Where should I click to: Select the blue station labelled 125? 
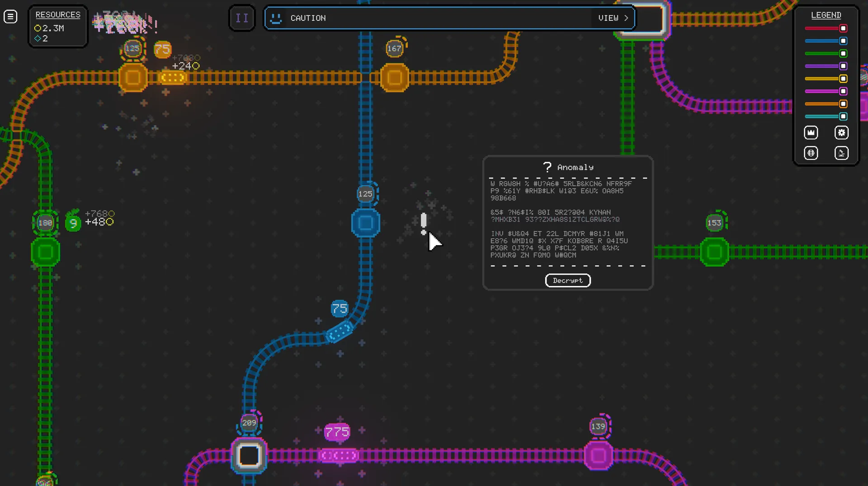coord(365,223)
